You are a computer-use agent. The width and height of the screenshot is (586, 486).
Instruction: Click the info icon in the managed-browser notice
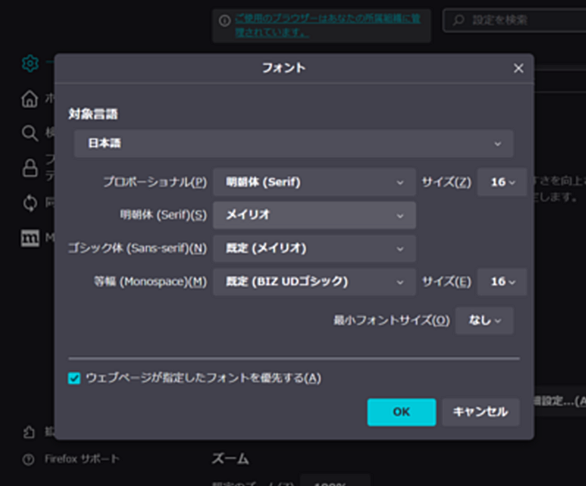(x=225, y=21)
